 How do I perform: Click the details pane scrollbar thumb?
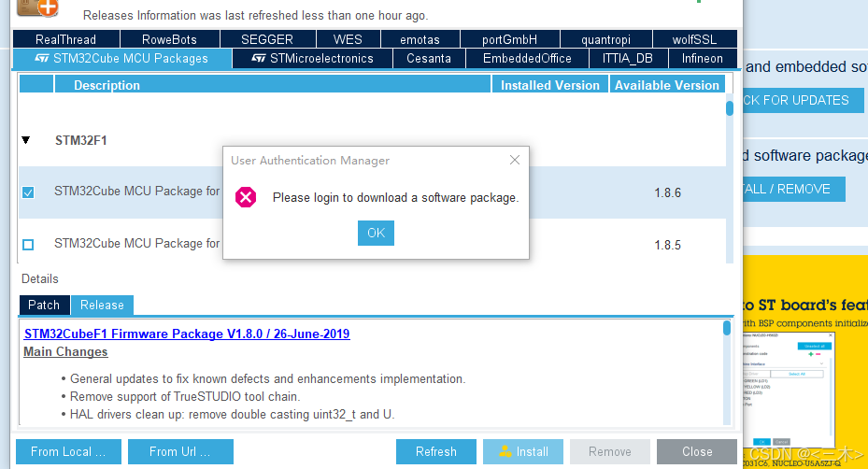[x=727, y=328]
